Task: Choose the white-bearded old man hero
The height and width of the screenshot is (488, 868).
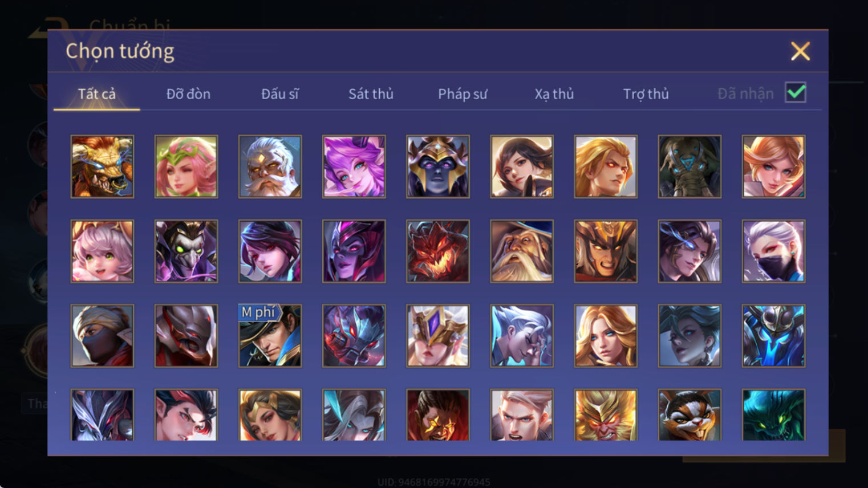Action: click(x=270, y=166)
